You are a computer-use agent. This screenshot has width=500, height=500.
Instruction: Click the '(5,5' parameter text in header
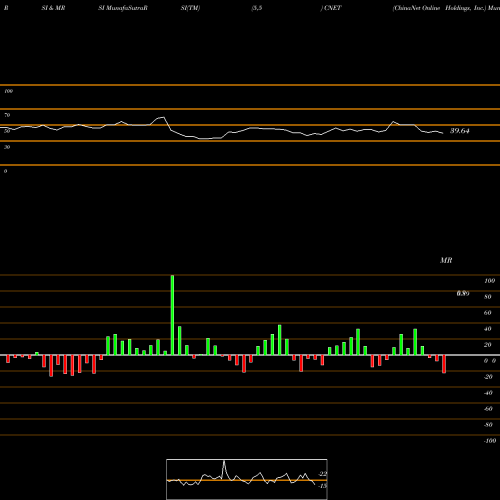point(257,8)
